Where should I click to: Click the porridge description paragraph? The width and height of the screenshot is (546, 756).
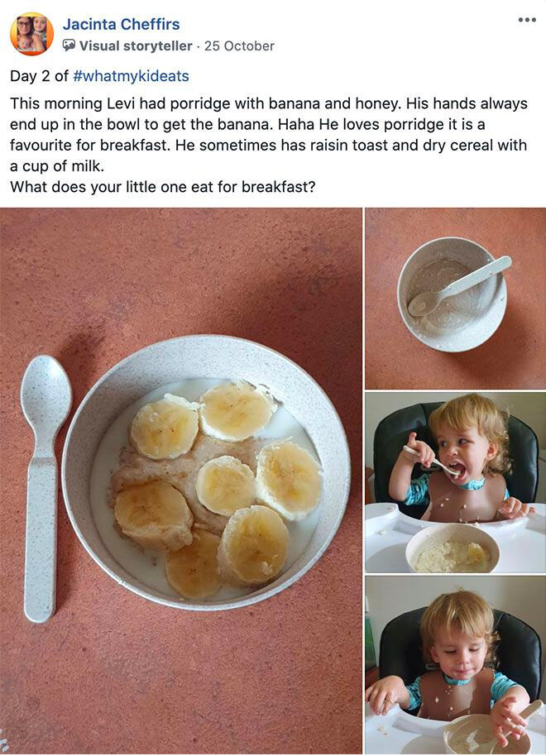click(268, 135)
